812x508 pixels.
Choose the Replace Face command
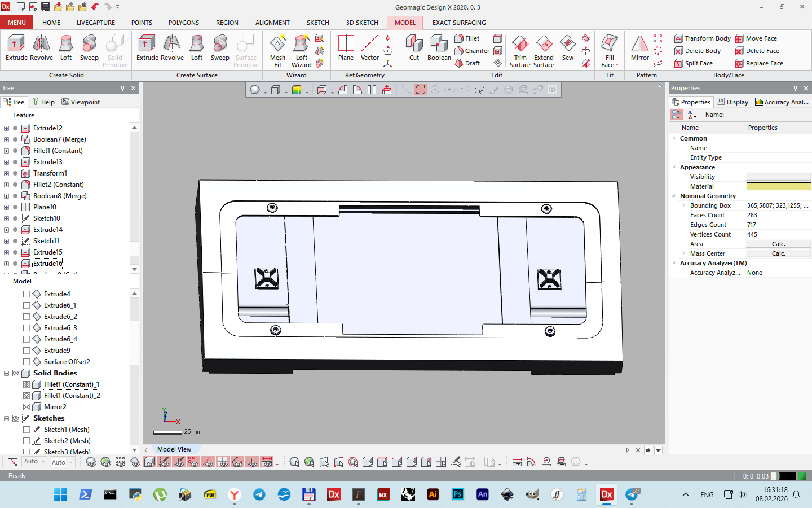pos(759,63)
